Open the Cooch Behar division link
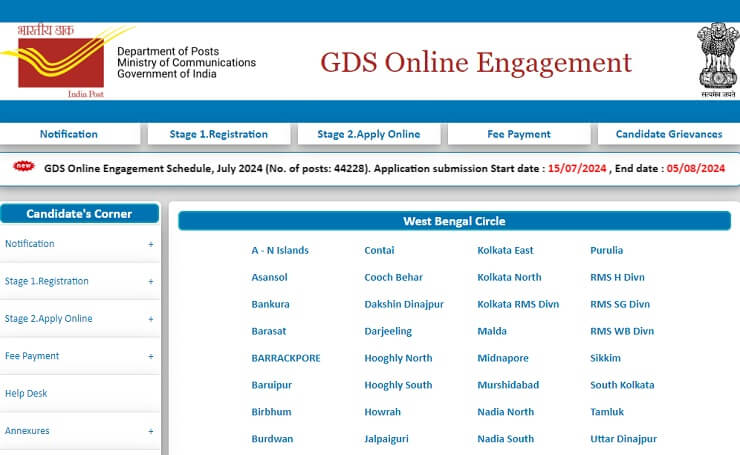Screen dimensions: 740x455 tap(393, 277)
